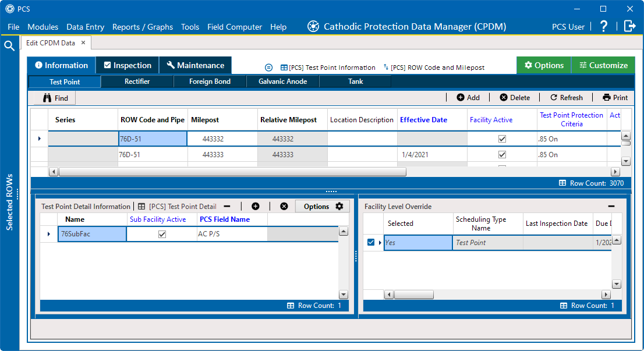Viewport: 644px width, 351px height.
Task: Collapse the Facility Level Override panel
Action: click(x=611, y=206)
